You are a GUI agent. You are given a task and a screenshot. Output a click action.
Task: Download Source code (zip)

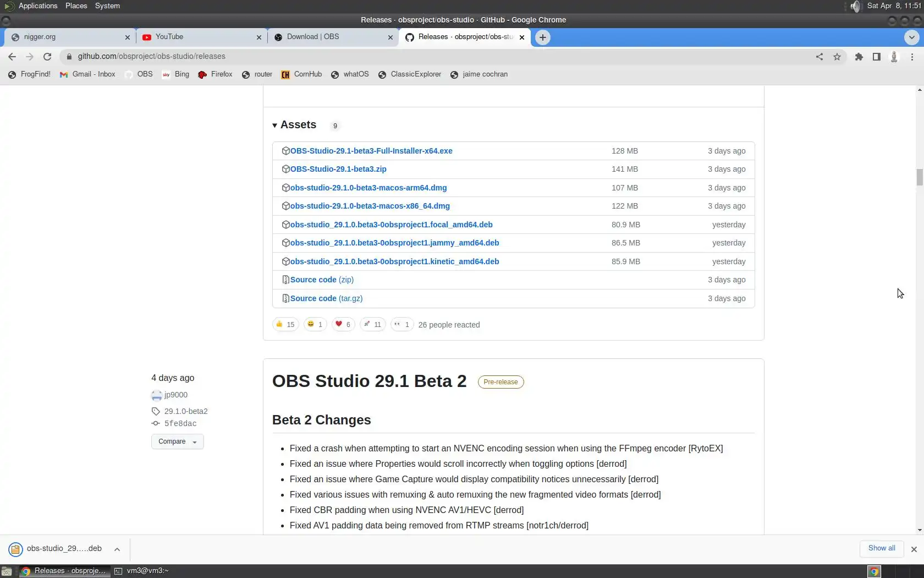(x=322, y=280)
